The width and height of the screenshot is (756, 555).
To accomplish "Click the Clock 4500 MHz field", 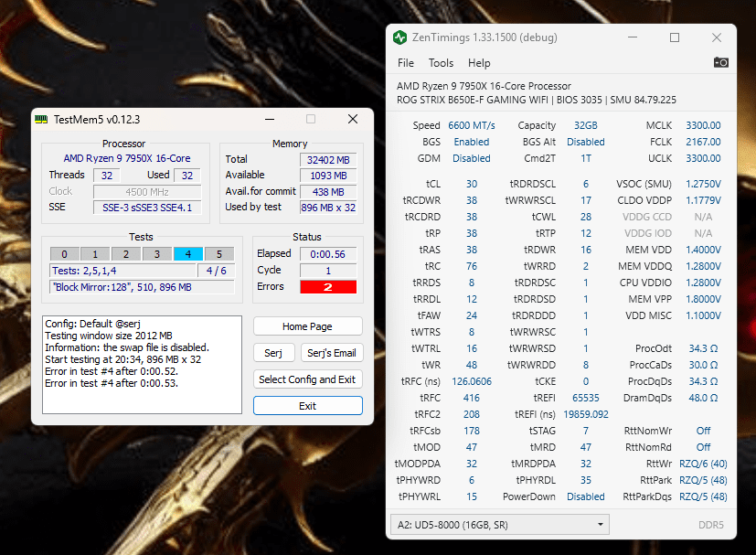I will [147, 192].
